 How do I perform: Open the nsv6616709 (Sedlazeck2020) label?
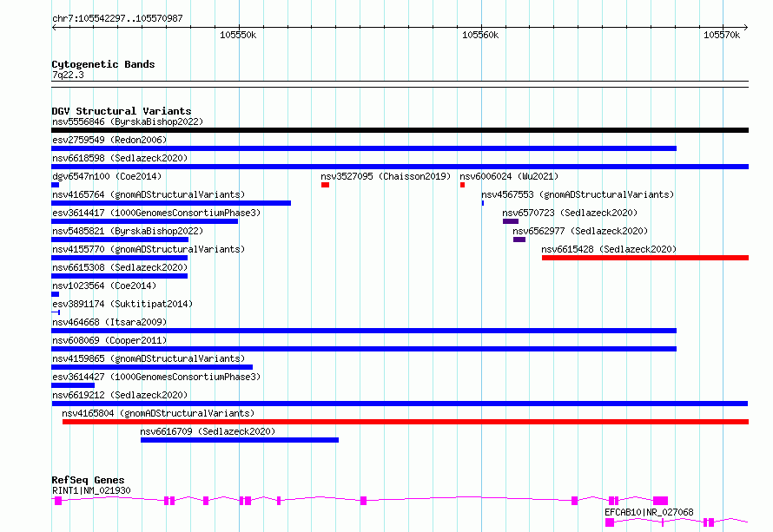[x=208, y=431]
